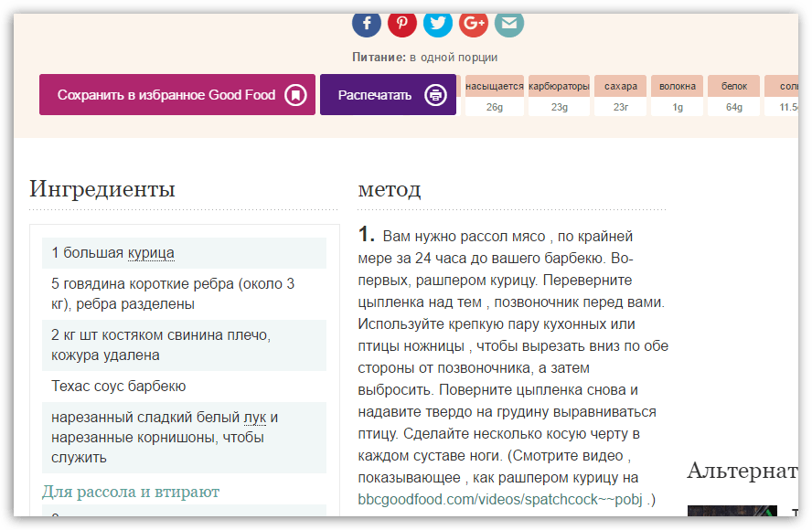Click printer icon on Распечатать button
This screenshot has height=530, width=812.
click(435, 95)
